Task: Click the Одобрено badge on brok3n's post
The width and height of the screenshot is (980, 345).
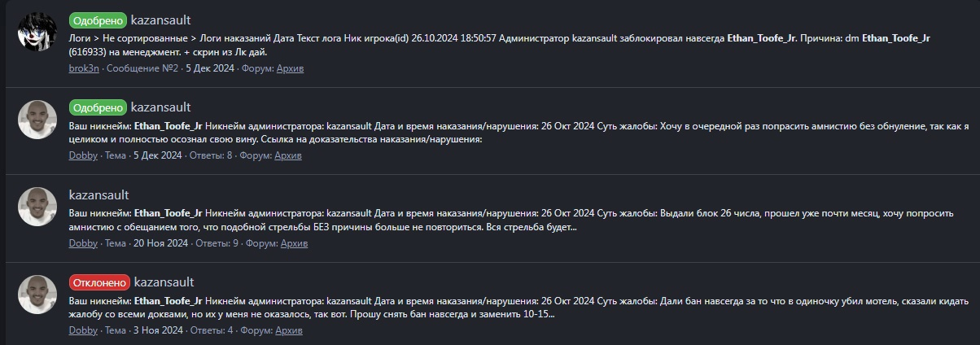Action: click(98, 20)
